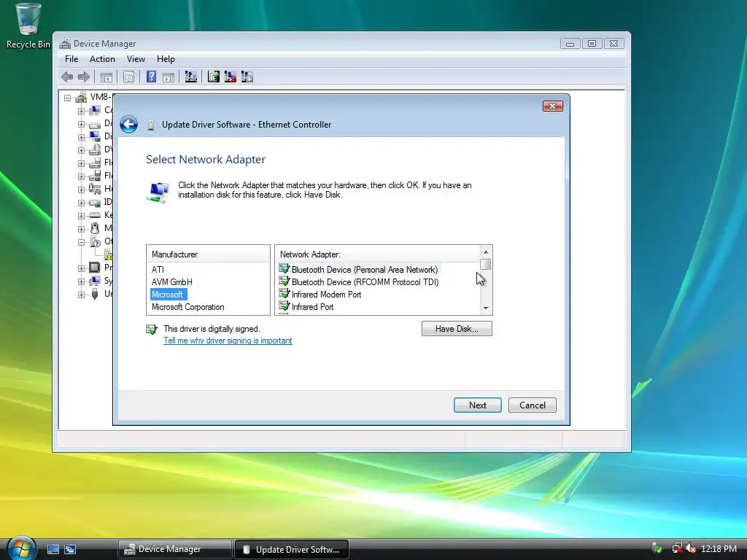Expand the USB controllers node in the tree
Image resolution: width=747 pixels, height=560 pixels.
pos(81,295)
